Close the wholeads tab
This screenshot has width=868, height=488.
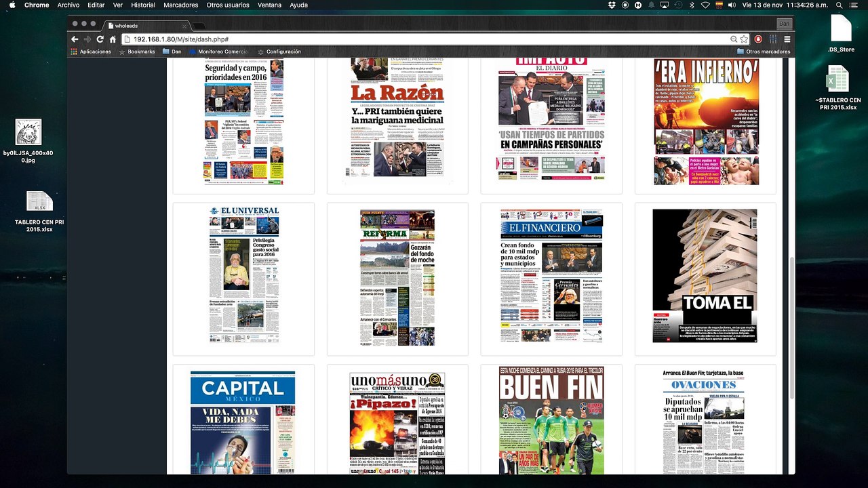pyautogui.click(x=184, y=26)
